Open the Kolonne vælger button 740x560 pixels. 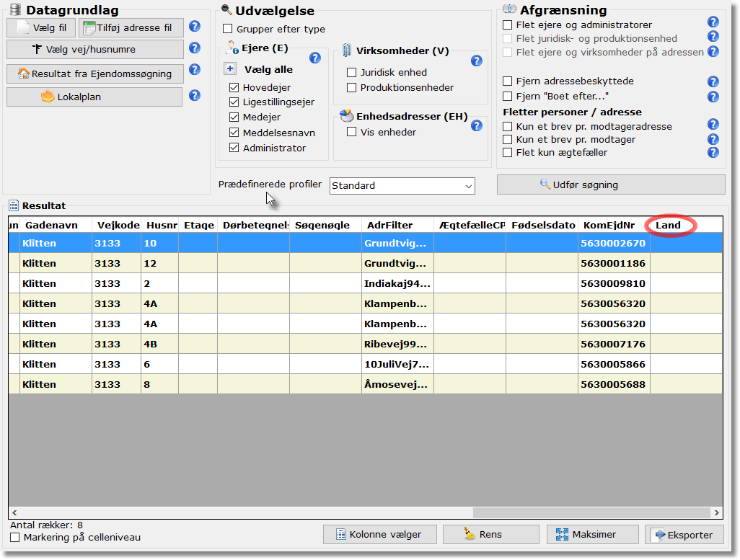[x=380, y=535]
